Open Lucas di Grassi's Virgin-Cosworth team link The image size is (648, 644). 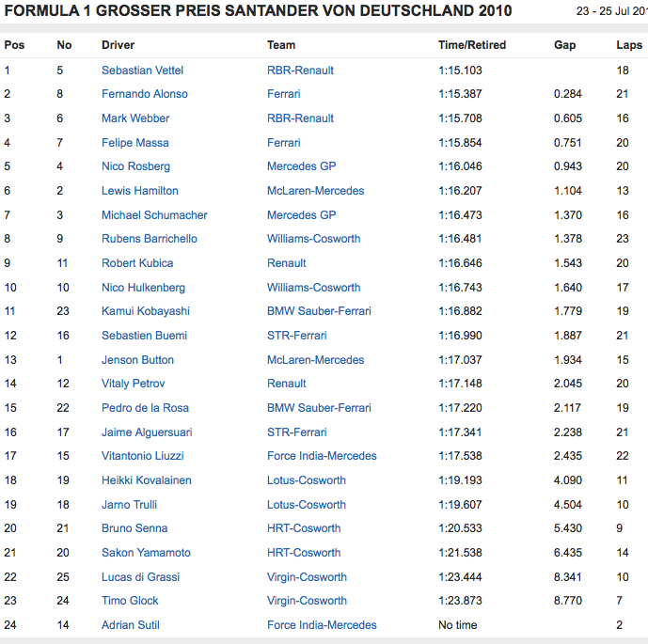(307, 577)
